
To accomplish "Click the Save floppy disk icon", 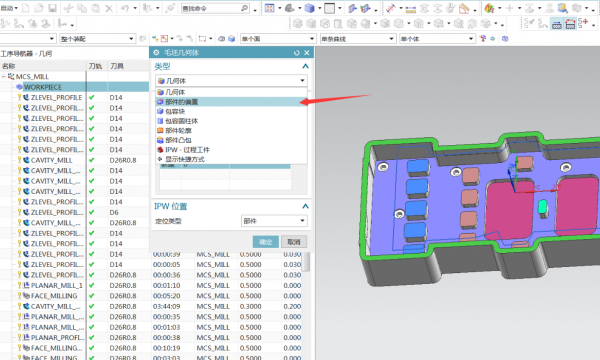I will click(52, 8).
